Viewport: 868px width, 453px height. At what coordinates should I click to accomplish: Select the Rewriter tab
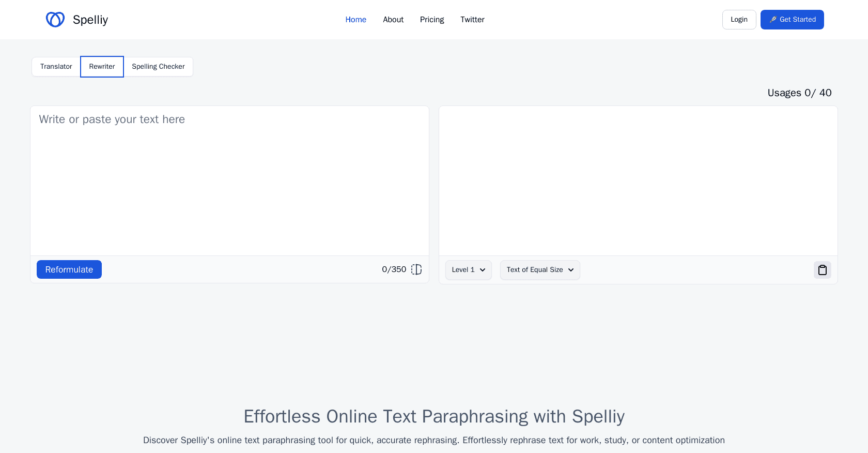102,67
